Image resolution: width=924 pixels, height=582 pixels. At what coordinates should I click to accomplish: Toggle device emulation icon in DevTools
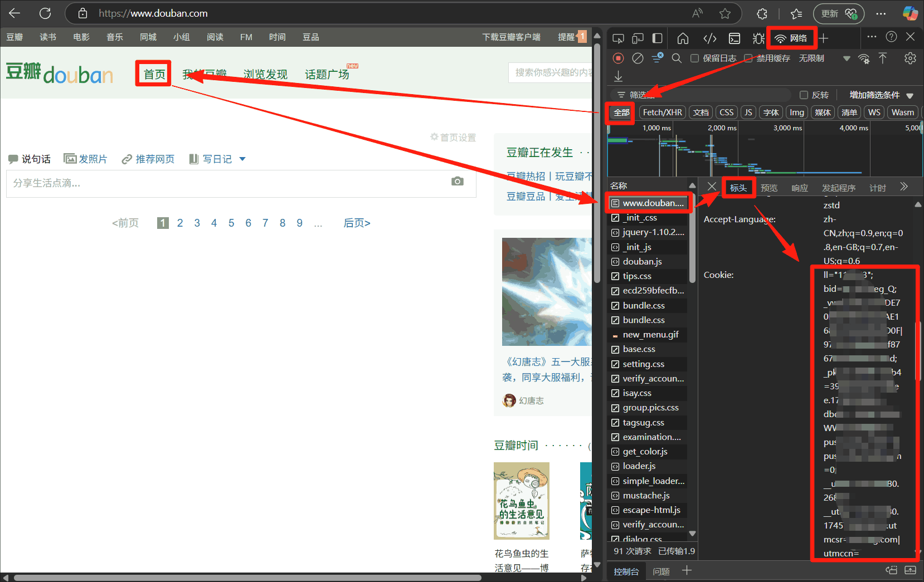tap(638, 38)
